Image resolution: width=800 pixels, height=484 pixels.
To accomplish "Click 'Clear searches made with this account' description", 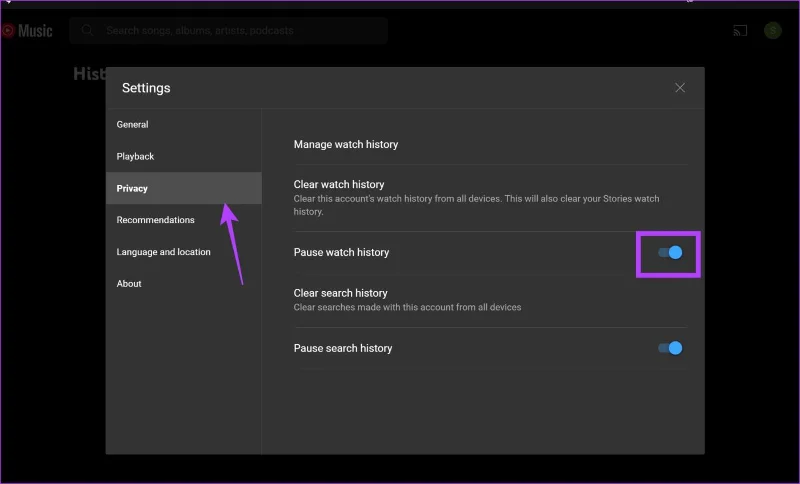I will click(x=407, y=307).
